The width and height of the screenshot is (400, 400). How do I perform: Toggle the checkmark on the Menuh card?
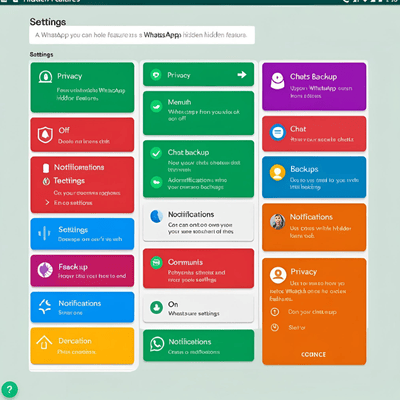tap(156, 107)
